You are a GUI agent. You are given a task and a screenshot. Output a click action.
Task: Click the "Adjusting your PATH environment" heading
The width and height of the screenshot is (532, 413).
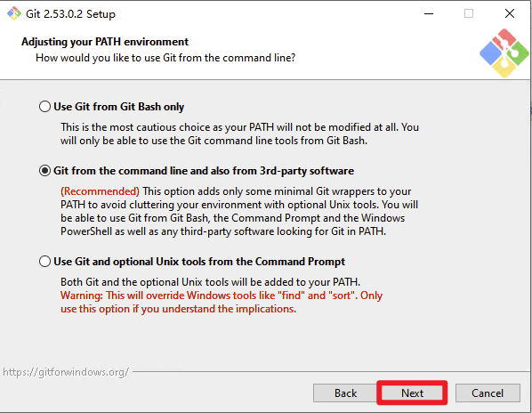coord(105,42)
